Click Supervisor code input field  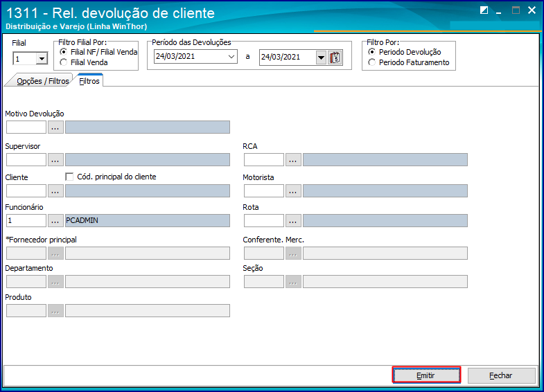26,160
